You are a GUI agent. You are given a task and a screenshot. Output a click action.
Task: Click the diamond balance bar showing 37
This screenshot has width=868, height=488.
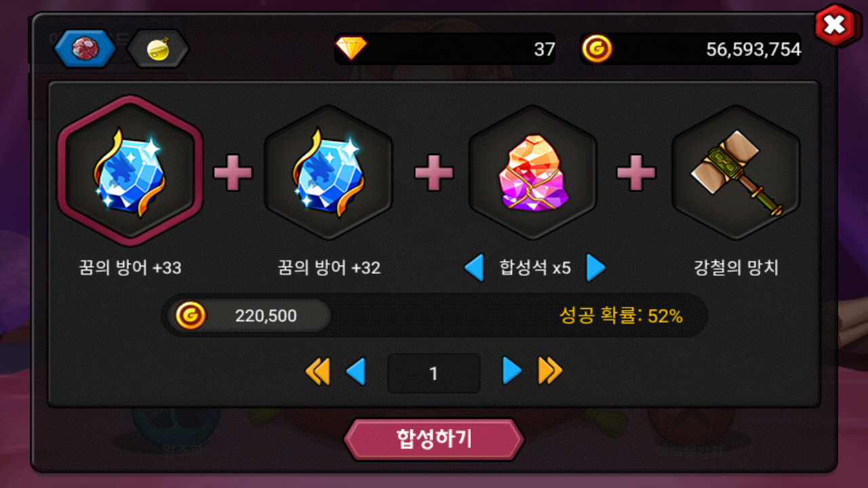click(445, 49)
